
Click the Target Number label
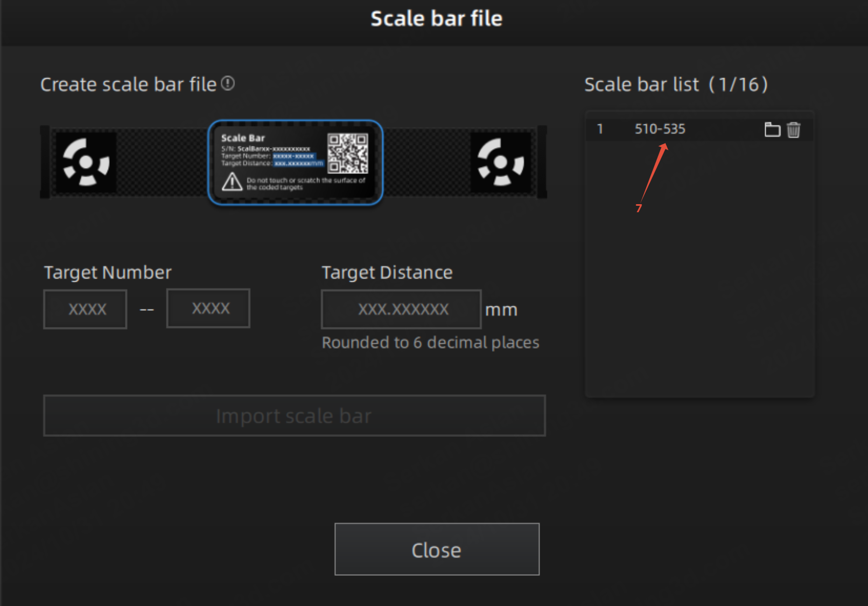[108, 273]
